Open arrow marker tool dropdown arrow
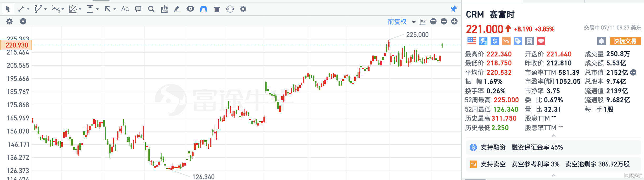This screenshot has height=180, width=644. [115, 9]
